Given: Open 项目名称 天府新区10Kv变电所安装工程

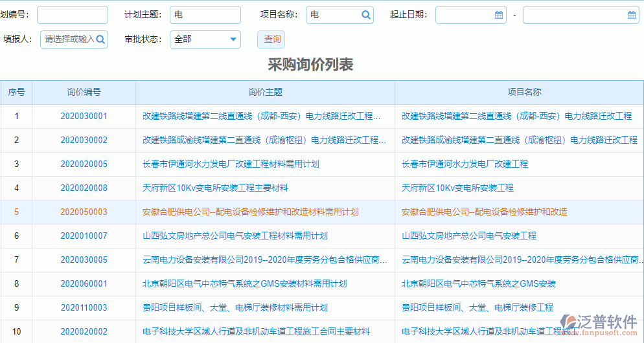Looking at the screenshot, I should [x=457, y=188].
